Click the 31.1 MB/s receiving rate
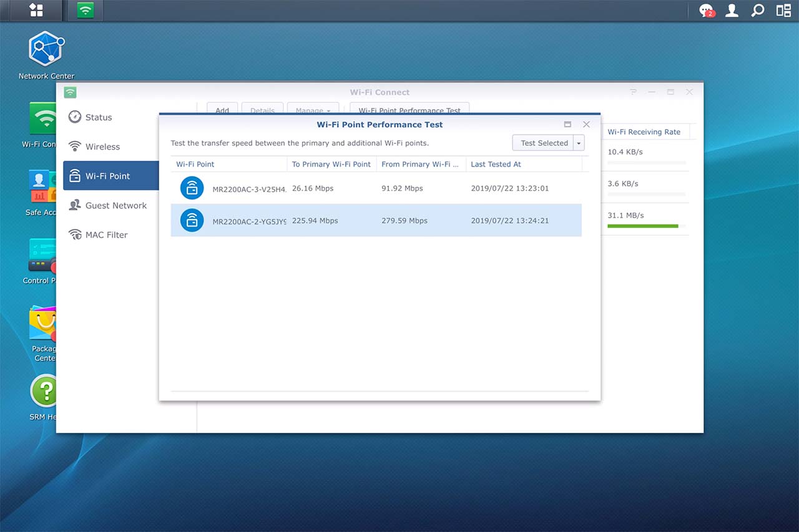Viewport: 799px width, 532px height. (x=625, y=215)
